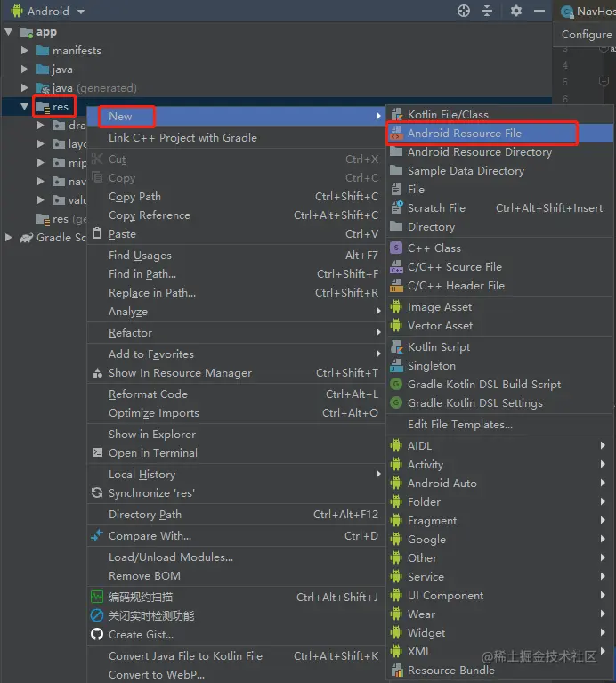This screenshot has width=616, height=683.
Task: Open the Refactor submenu
Action: point(236,333)
